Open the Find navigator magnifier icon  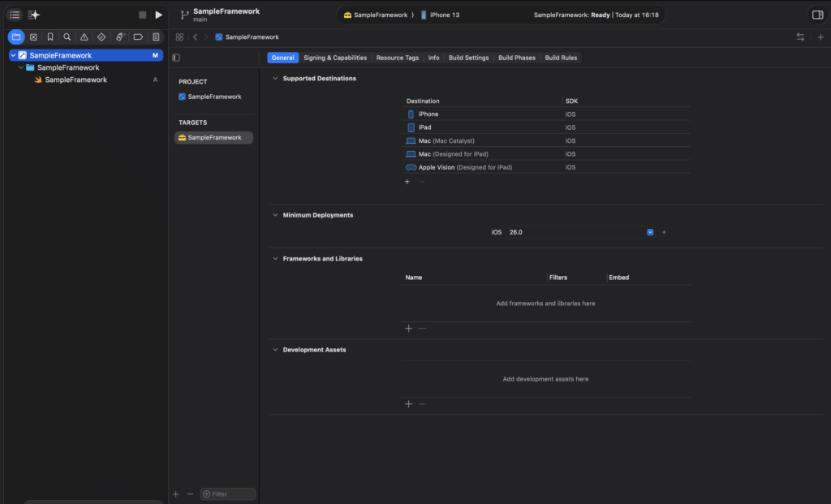coord(67,37)
